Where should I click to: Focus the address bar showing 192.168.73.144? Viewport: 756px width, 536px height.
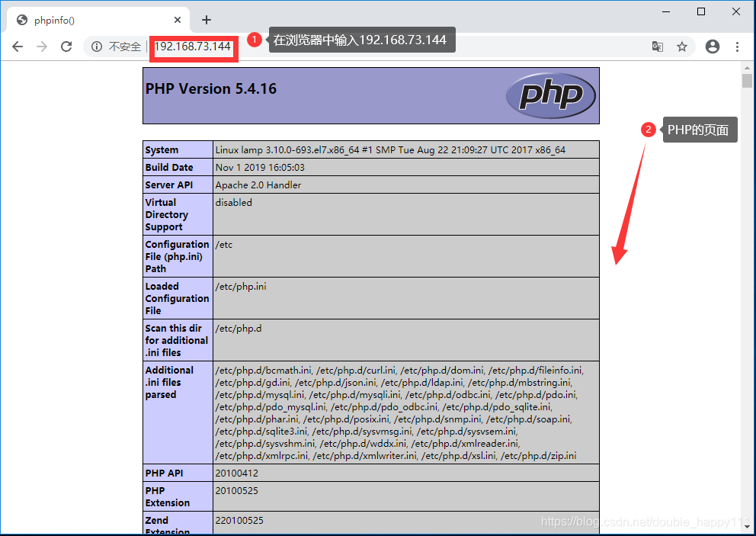[x=192, y=47]
